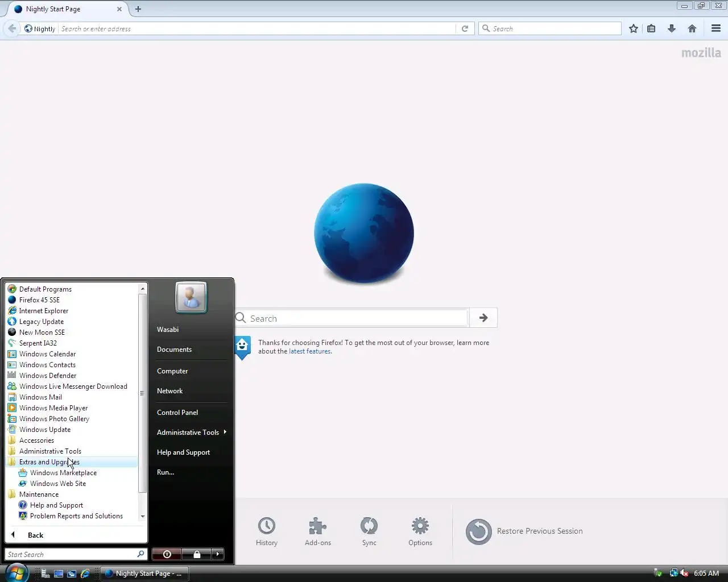Click the reload button in address bar
This screenshot has height=582, width=728.
click(x=465, y=28)
